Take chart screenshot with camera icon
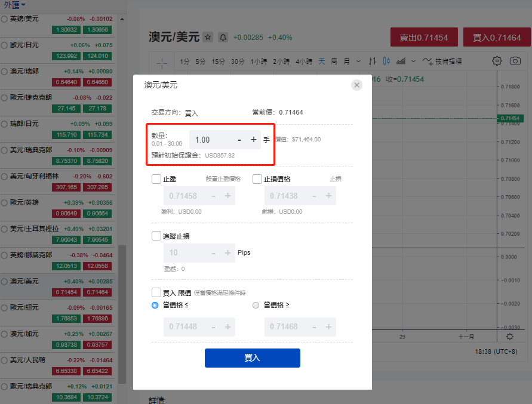 515,61
